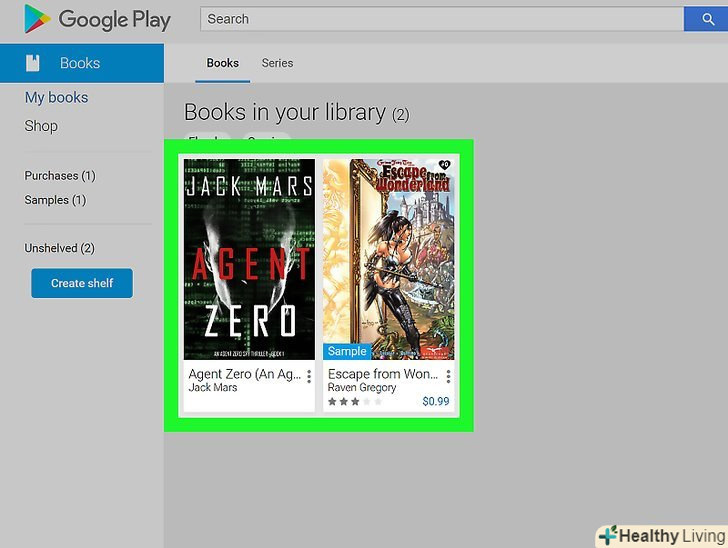Click the blue search magnifier button
This screenshot has height=548, width=728.
[706, 19]
